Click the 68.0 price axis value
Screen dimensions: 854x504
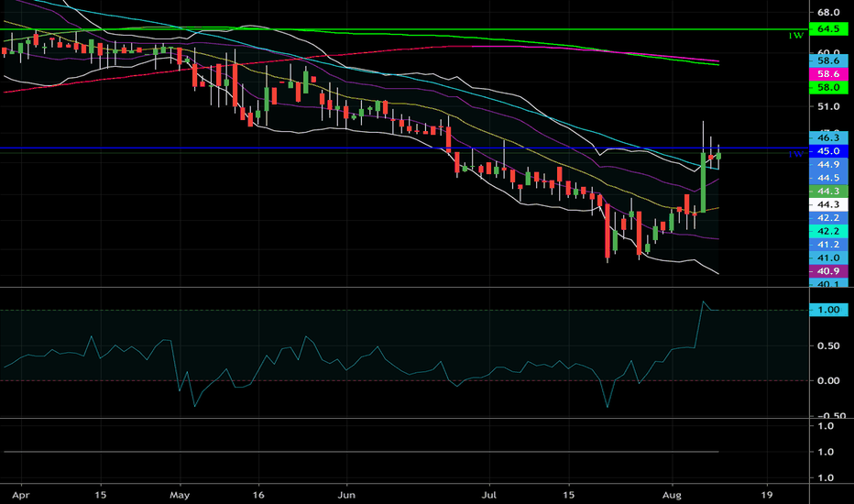[x=828, y=13]
